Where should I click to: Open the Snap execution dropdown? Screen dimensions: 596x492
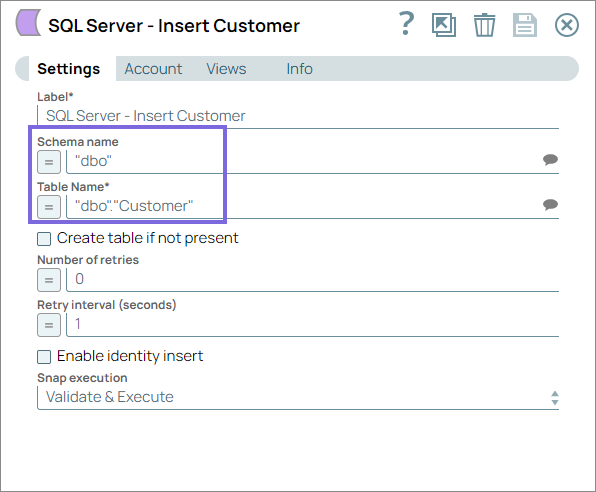click(x=298, y=398)
